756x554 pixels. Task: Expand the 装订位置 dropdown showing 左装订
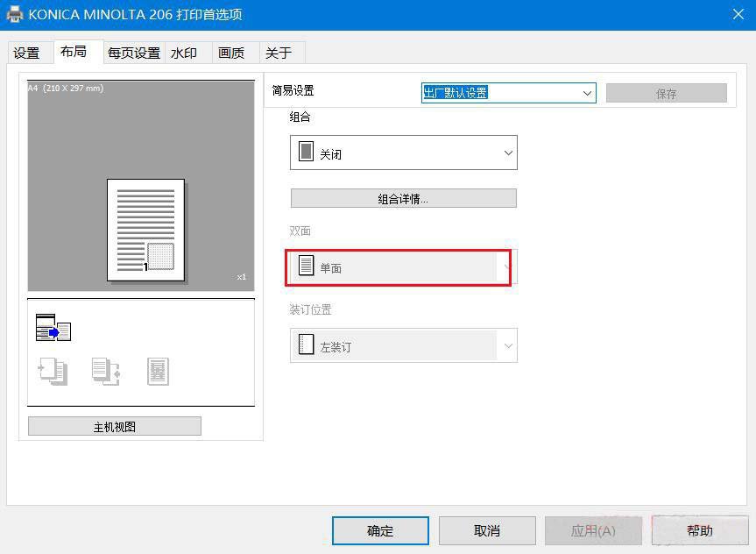point(404,345)
